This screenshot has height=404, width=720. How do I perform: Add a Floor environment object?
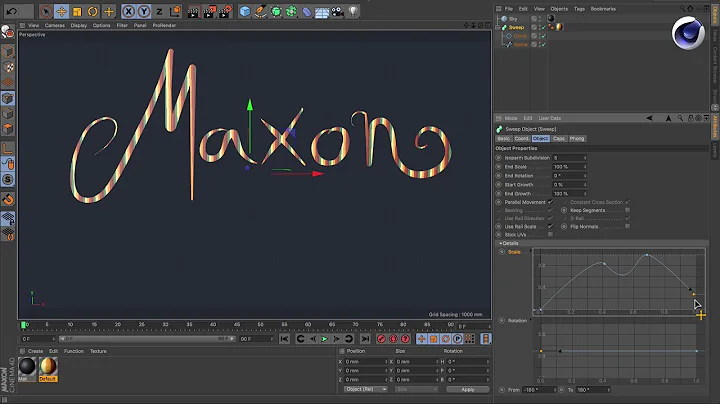pyautogui.click(x=322, y=11)
